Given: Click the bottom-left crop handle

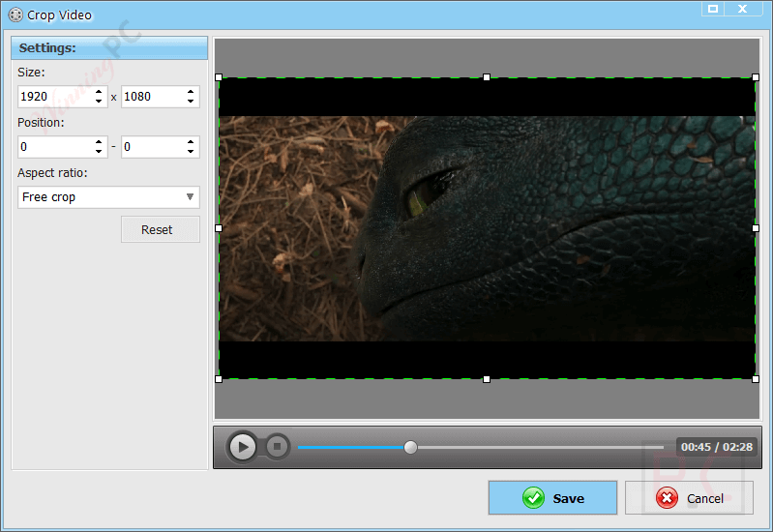Looking at the screenshot, I should tap(219, 379).
